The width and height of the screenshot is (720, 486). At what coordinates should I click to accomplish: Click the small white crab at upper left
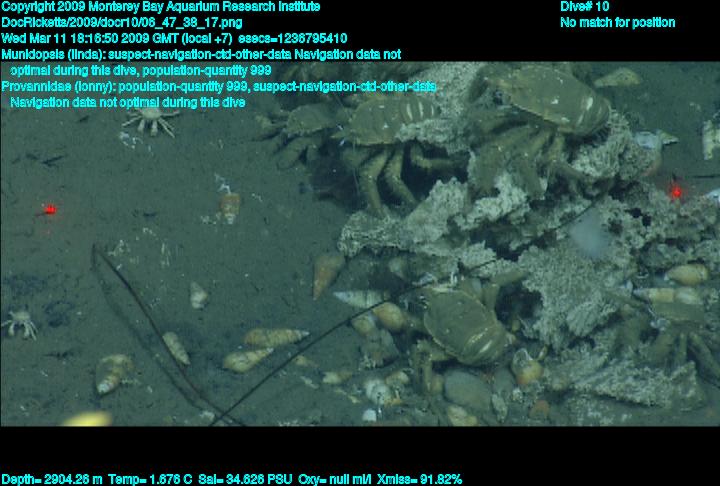click(148, 120)
